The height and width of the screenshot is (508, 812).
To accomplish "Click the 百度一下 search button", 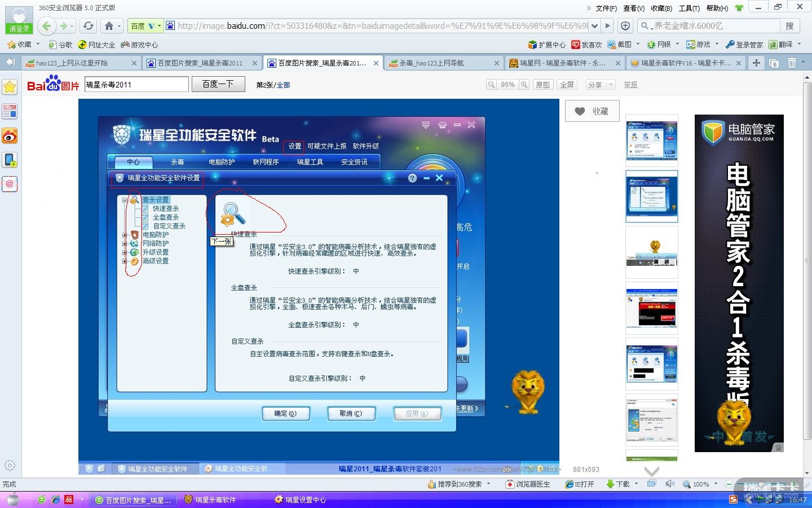I will point(218,84).
